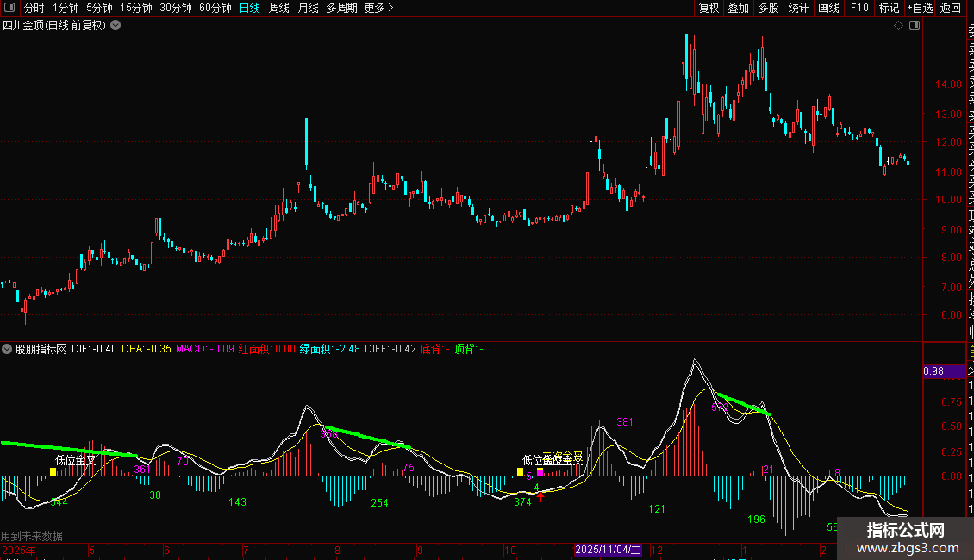Select the 日线 daily period
This screenshot has width=974, height=560.
click(x=250, y=8)
